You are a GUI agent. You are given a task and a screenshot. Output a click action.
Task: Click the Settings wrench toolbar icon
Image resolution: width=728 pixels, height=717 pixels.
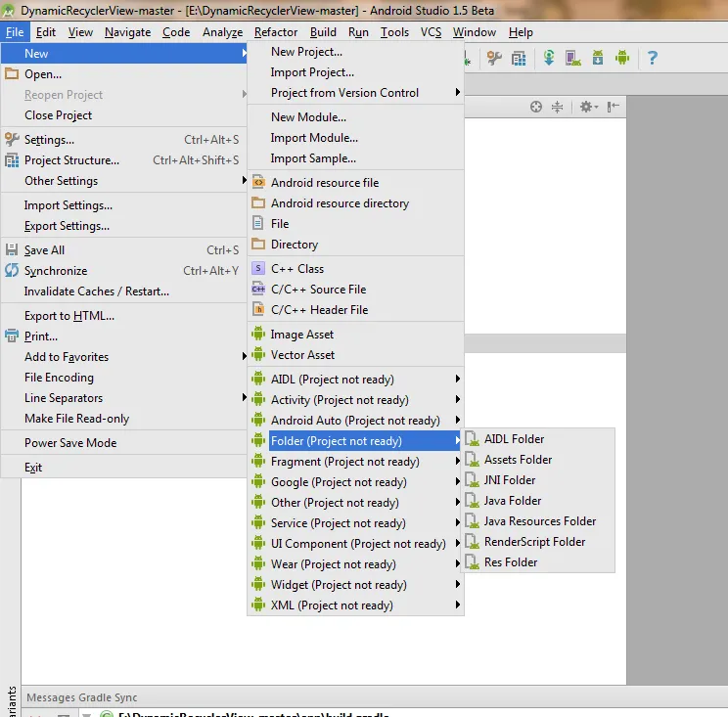coord(494,58)
